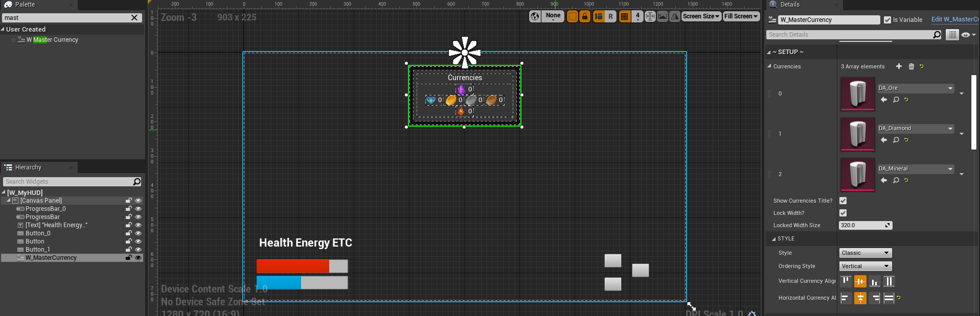The height and width of the screenshot is (316, 980).
Task: Add a Currencies array element with plus
Action: (x=899, y=66)
